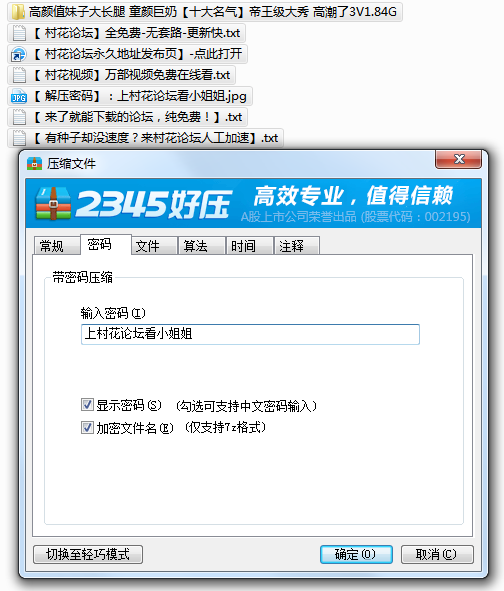
Task: Click text file icon for 来了就能下载的论坛
Action: pos(18,117)
